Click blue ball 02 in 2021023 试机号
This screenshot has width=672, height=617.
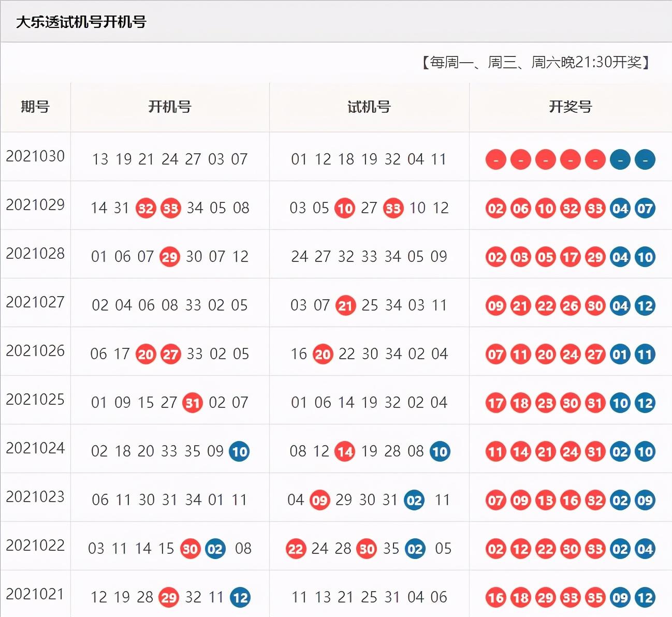point(414,501)
